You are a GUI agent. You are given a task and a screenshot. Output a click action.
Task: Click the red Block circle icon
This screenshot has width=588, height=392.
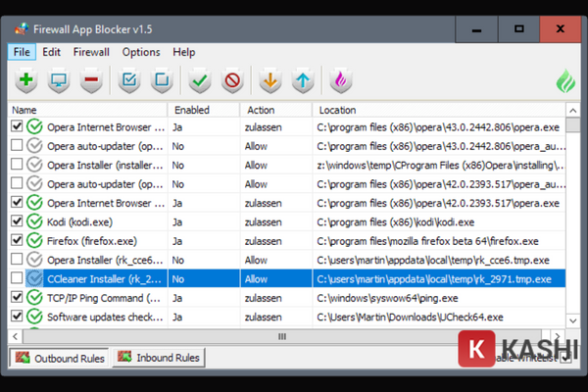point(232,81)
